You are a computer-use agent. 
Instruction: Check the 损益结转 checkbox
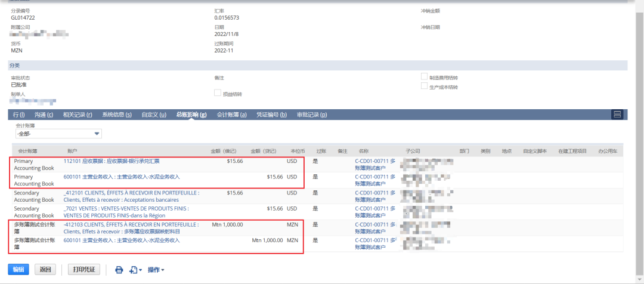[x=217, y=93]
